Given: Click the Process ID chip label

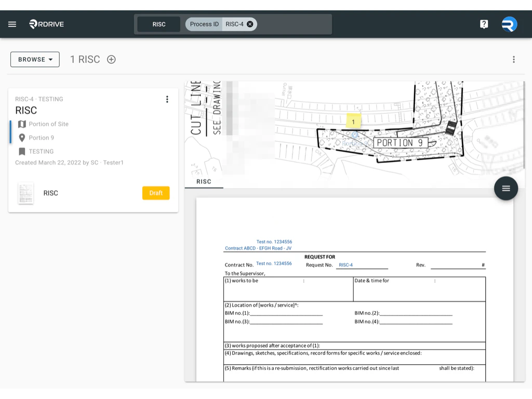Looking at the screenshot, I should click(204, 24).
